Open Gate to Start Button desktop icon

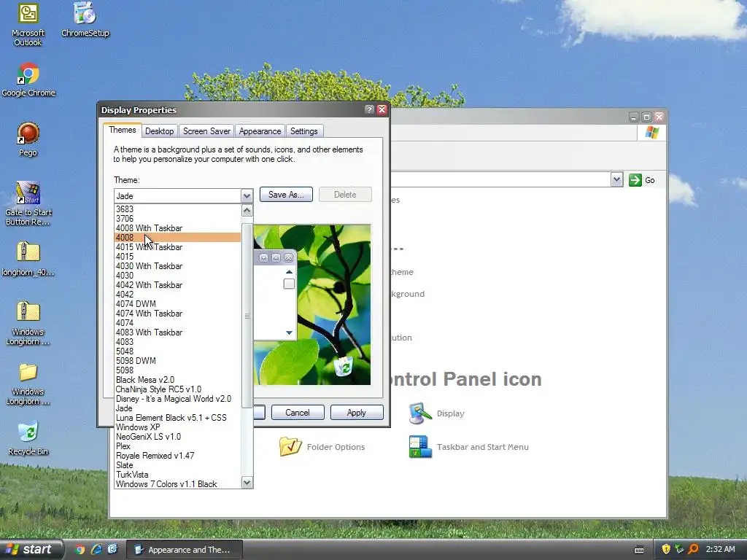pyautogui.click(x=28, y=204)
